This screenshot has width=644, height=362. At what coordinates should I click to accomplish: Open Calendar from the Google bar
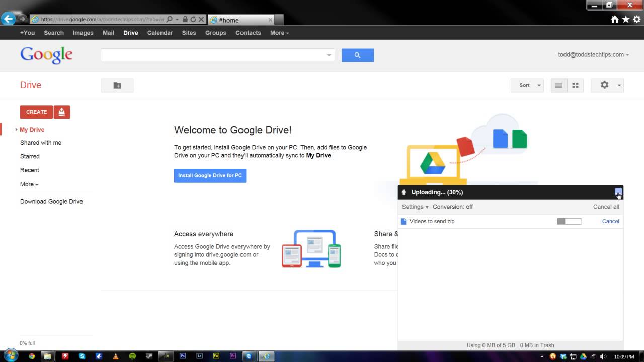[x=160, y=33]
